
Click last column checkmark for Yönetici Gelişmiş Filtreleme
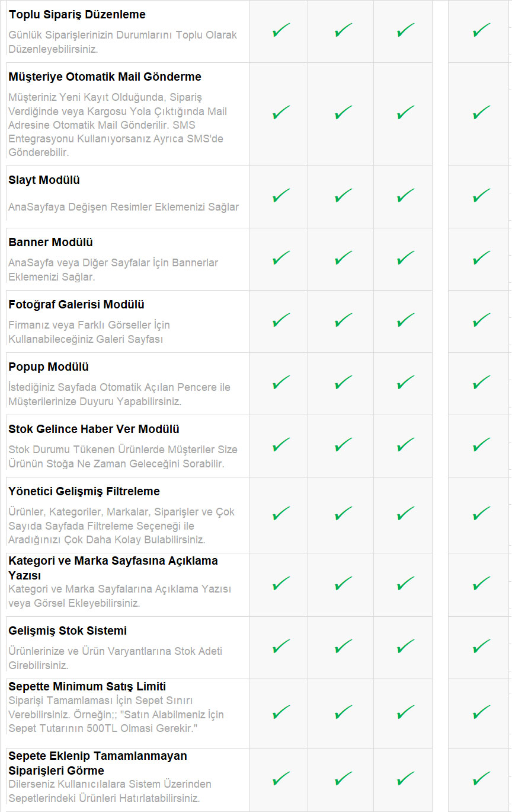[x=481, y=514]
